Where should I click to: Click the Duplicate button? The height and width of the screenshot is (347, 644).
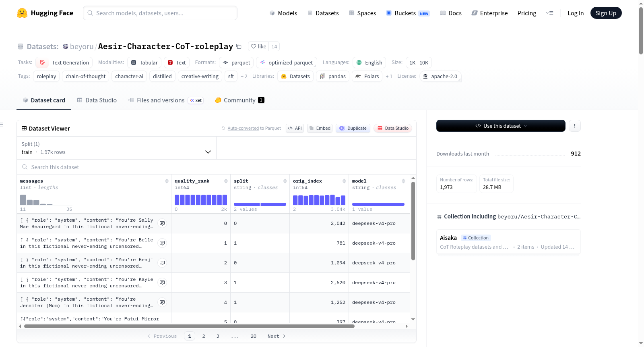pyautogui.click(x=353, y=128)
